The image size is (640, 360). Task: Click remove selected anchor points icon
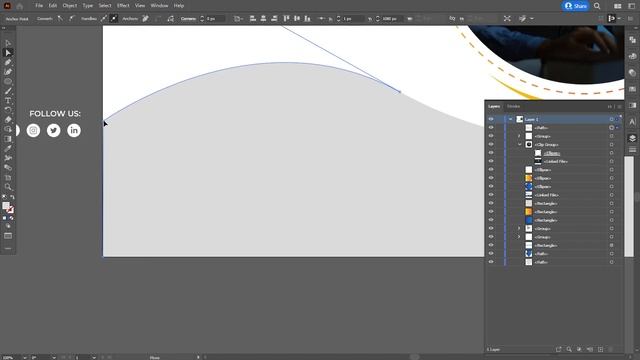[x=145, y=18]
